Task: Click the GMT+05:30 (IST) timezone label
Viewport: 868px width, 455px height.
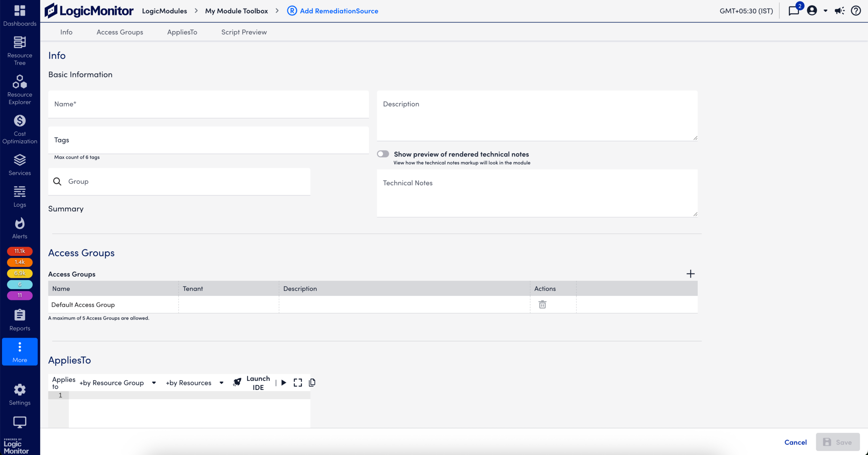Action: click(746, 11)
